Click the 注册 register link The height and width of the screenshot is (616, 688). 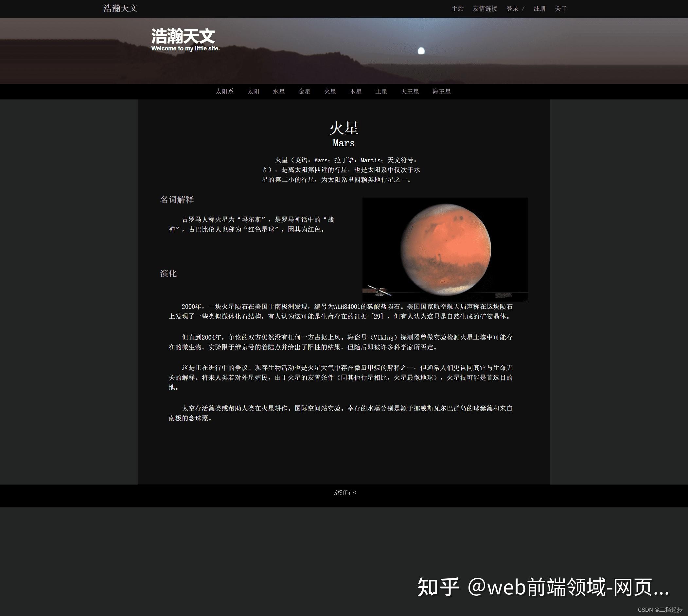[539, 9]
